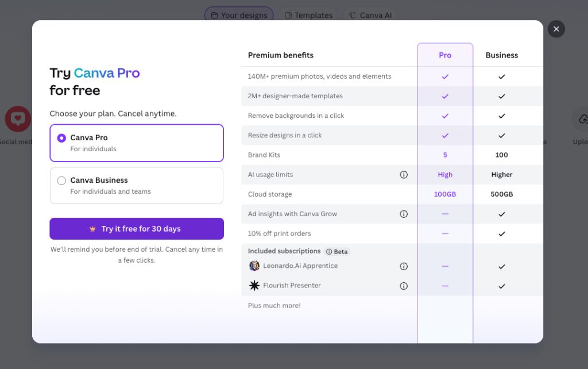The image size is (588, 369).
Task: Click the Social media heart icon in background
Action: click(18, 119)
